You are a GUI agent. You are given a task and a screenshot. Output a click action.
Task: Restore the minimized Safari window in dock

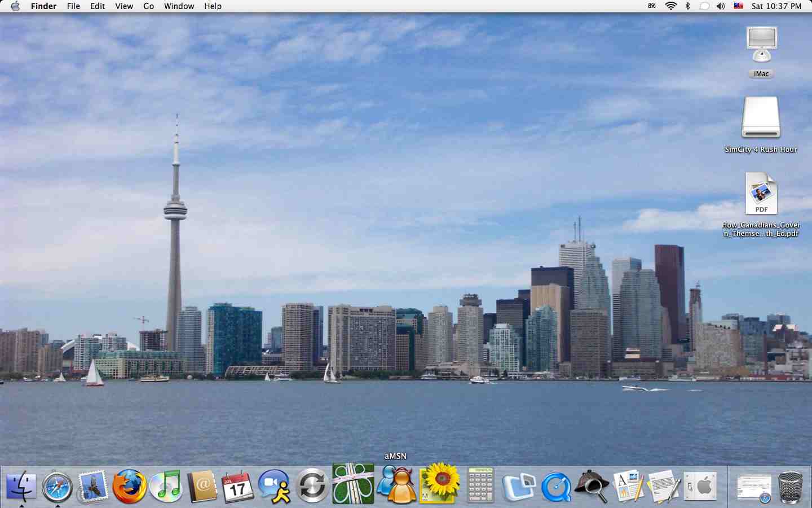(x=754, y=488)
